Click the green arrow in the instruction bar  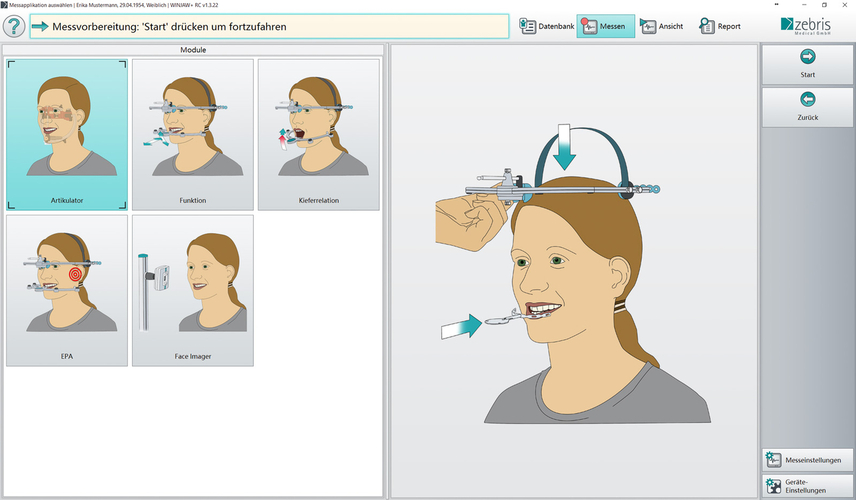pyautogui.click(x=40, y=26)
